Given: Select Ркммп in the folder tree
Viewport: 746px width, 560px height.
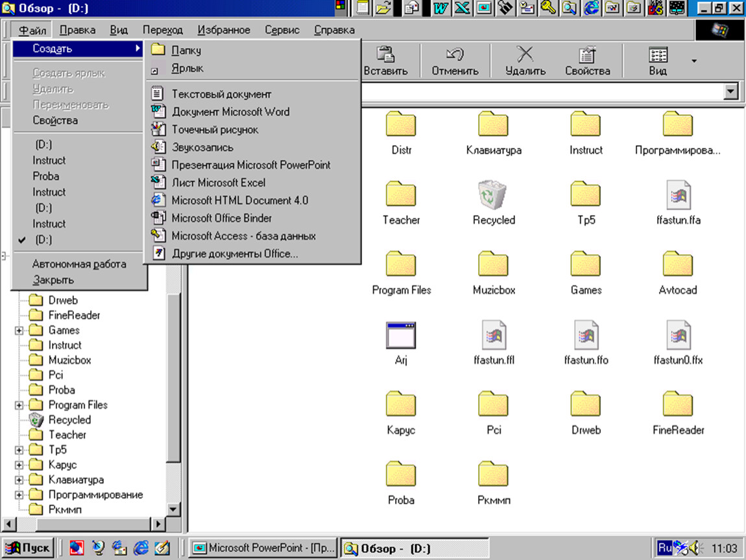Looking at the screenshot, I should [65, 509].
